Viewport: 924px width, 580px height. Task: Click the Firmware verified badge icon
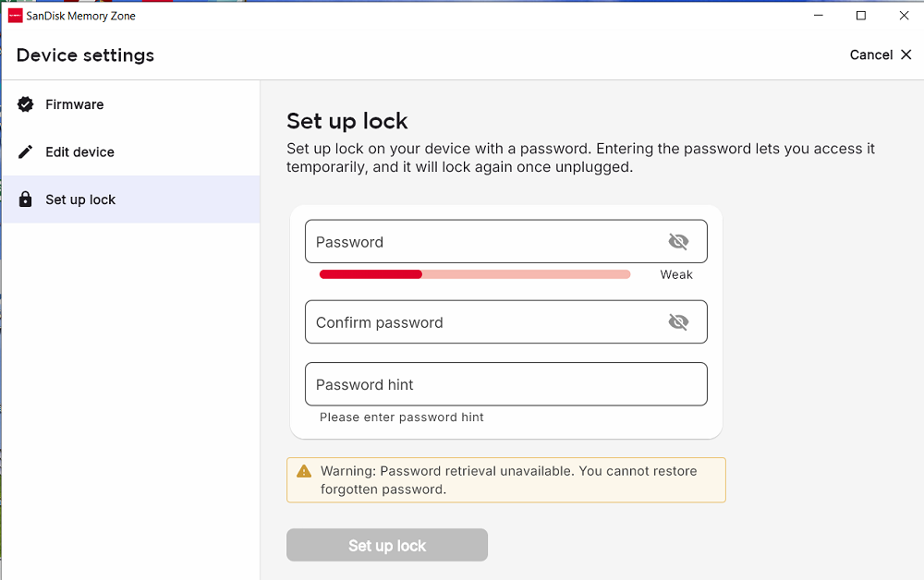coord(25,104)
